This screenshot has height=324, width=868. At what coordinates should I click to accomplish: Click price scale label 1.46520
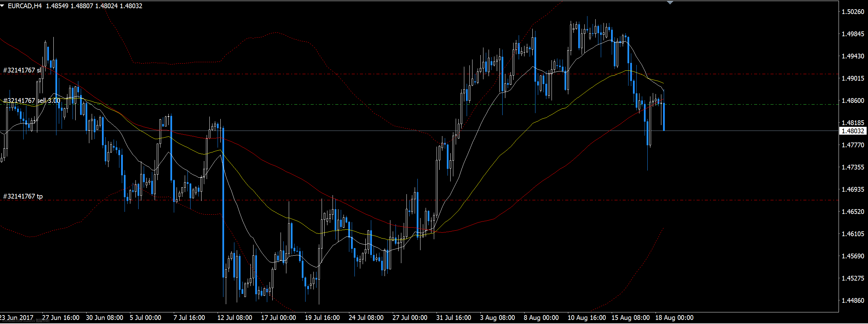pos(853,212)
